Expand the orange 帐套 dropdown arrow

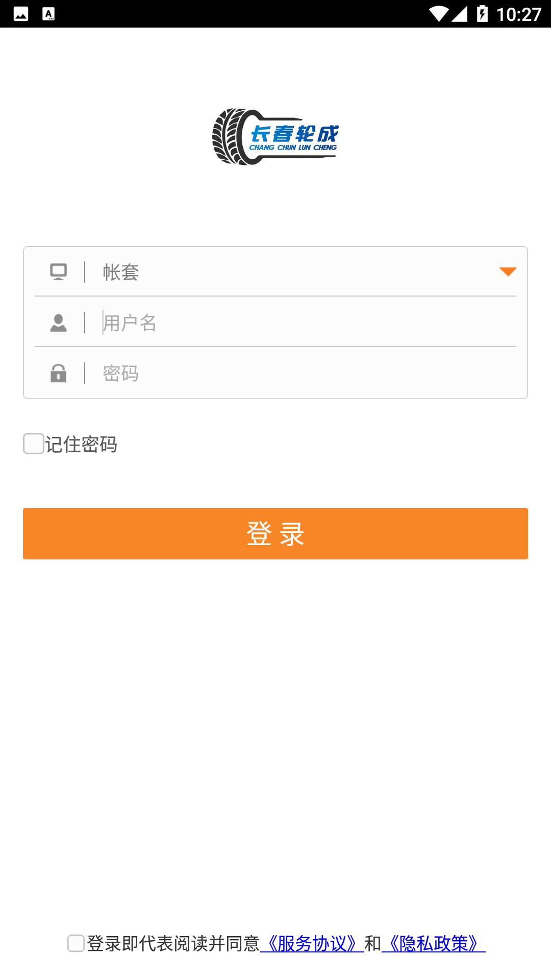[x=508, y=272]
